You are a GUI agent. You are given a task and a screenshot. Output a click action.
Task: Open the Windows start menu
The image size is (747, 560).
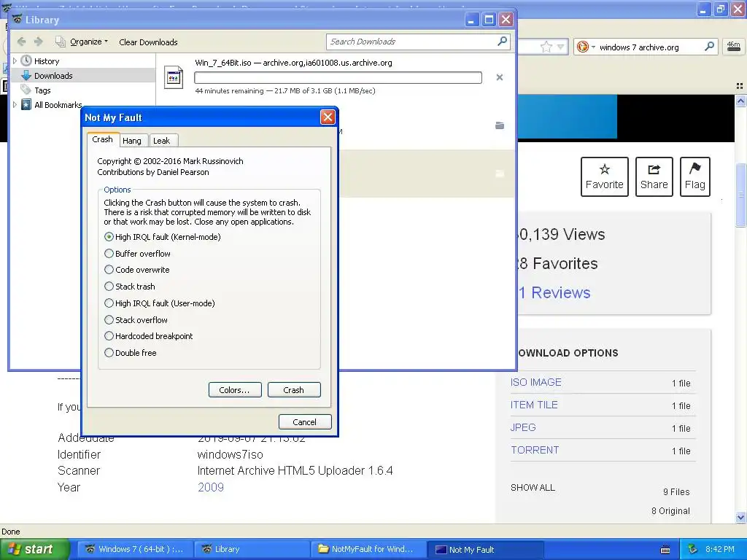click(35, 549)
